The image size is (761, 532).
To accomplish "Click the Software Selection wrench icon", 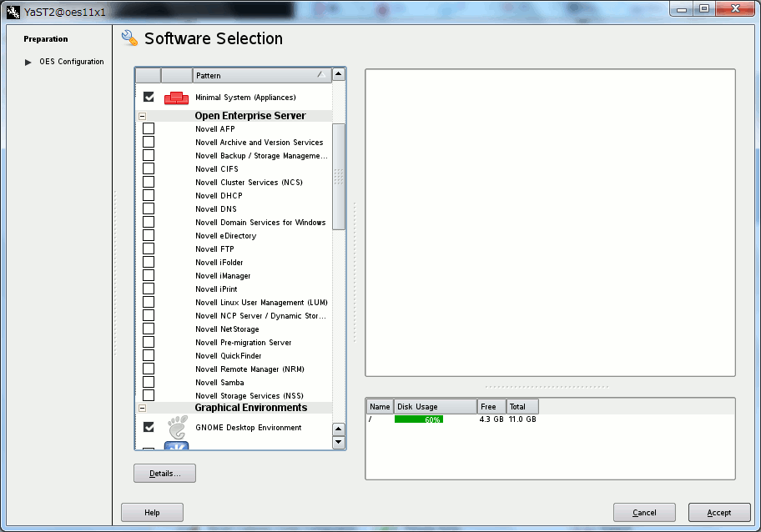I will 129,38.
